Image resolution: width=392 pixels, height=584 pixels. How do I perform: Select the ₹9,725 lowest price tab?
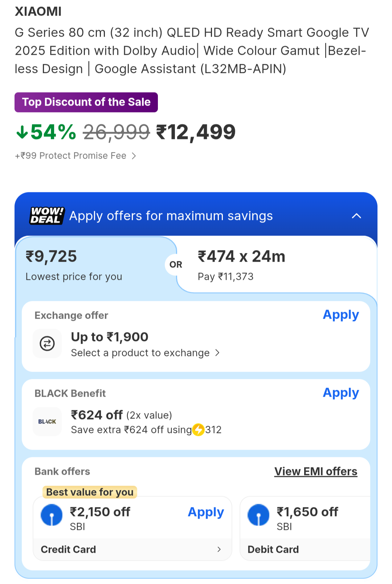(91, 265)
